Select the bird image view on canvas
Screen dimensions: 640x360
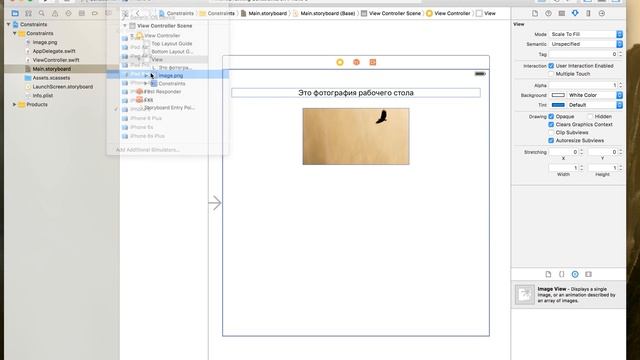tap(356, 136)
